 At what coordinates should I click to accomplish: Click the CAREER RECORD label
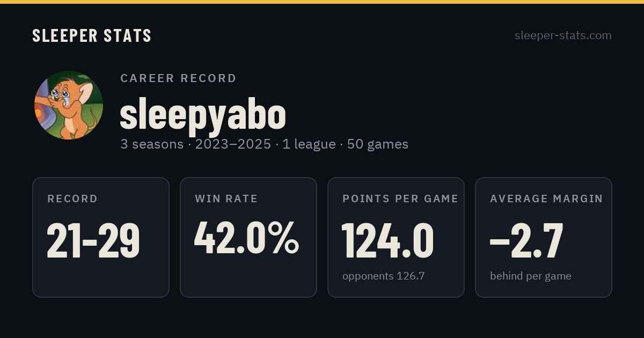(178, 78)
